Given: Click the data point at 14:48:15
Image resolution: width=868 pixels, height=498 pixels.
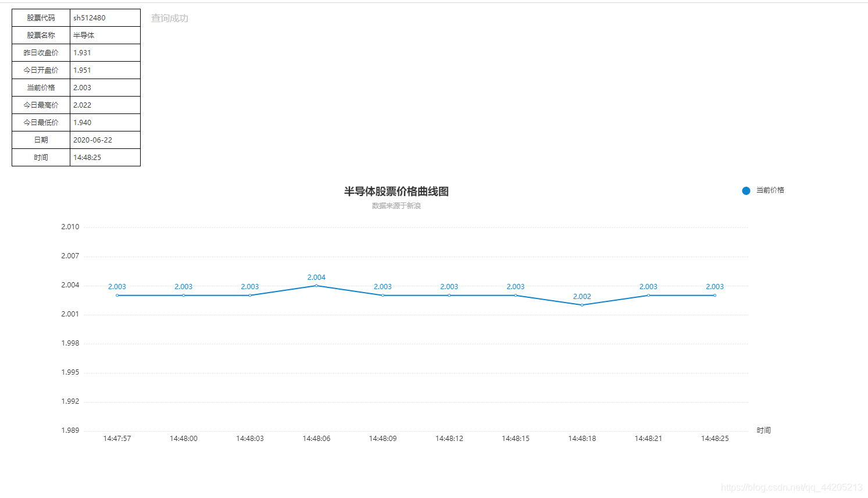Looking at the screenshot, I should pos(516,296).
